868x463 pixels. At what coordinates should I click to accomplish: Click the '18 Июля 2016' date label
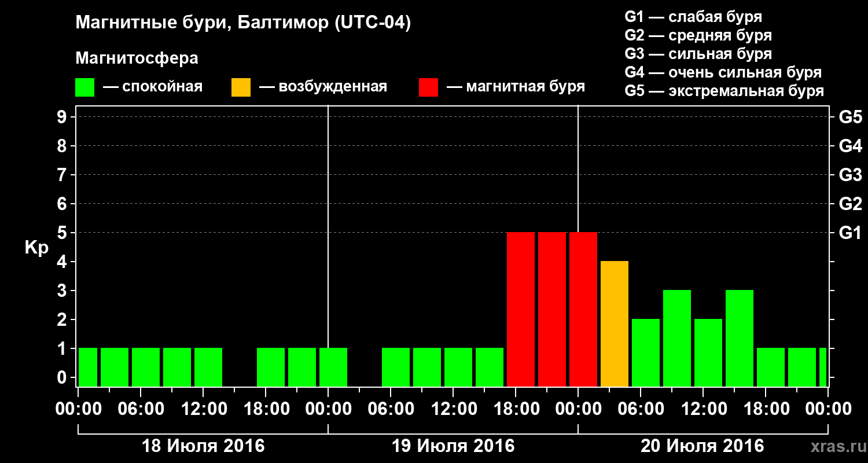203,446
